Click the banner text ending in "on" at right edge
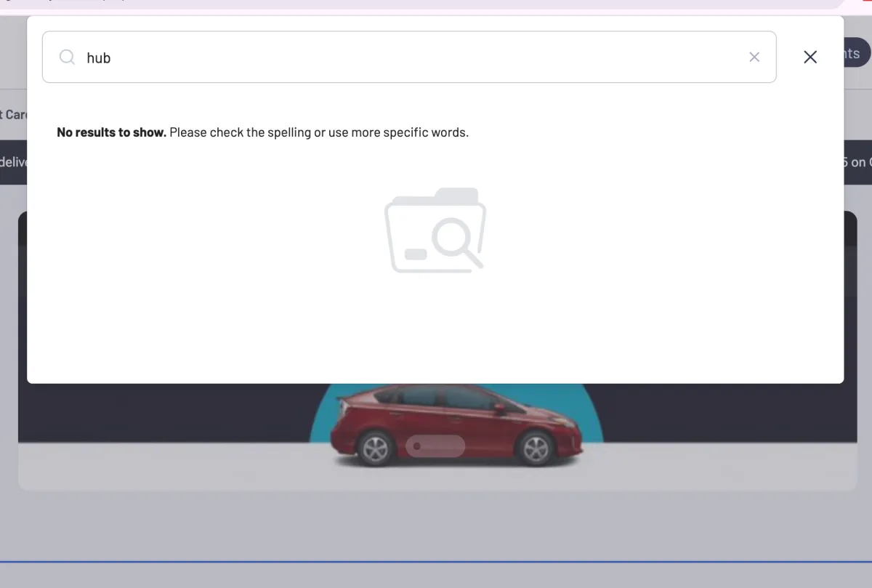The height and width of the screenshot is (588, 872). pos(857,162)
